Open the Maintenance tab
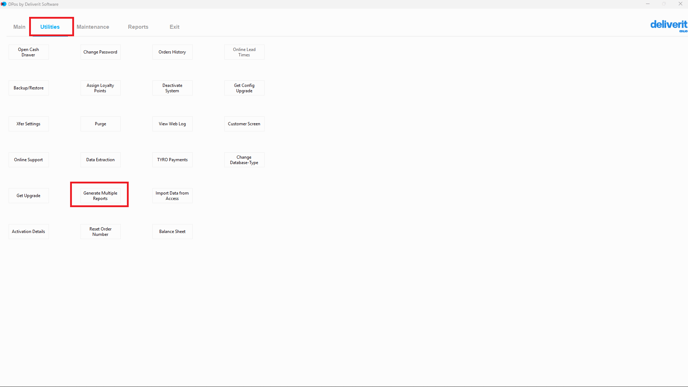Viewport: 688px width, 387px height. coord(93,27)
